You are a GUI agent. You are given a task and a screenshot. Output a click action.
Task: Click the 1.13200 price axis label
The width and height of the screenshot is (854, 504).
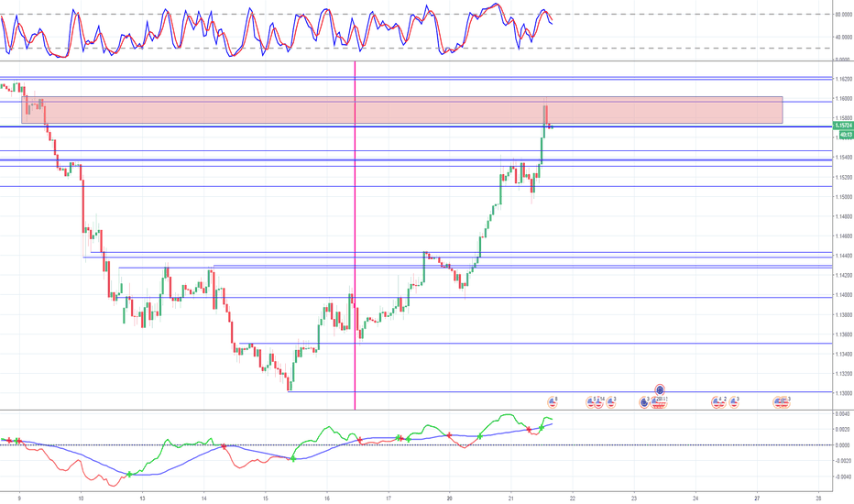point(845,374)
